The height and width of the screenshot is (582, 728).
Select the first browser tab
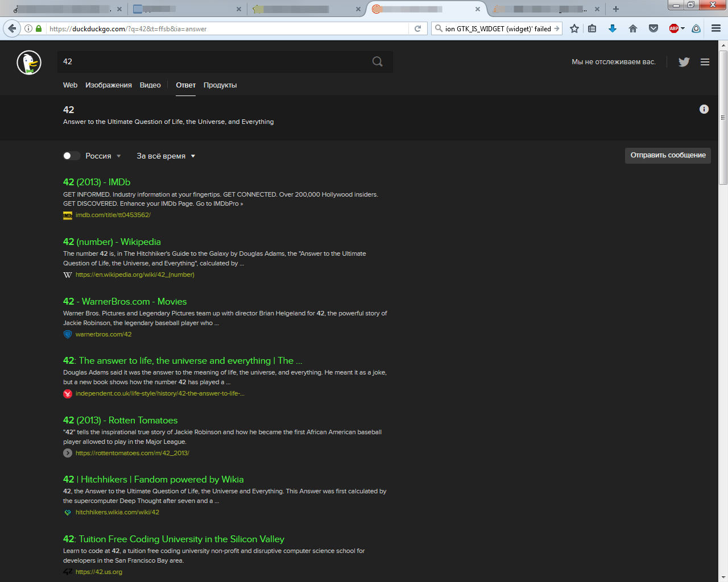coord(67,9)
